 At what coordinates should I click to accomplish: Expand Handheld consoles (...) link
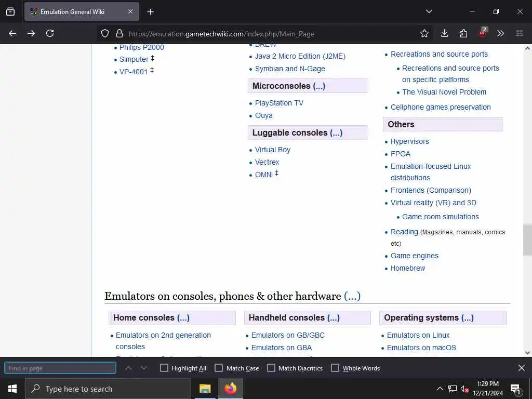[x=334, y=318]
